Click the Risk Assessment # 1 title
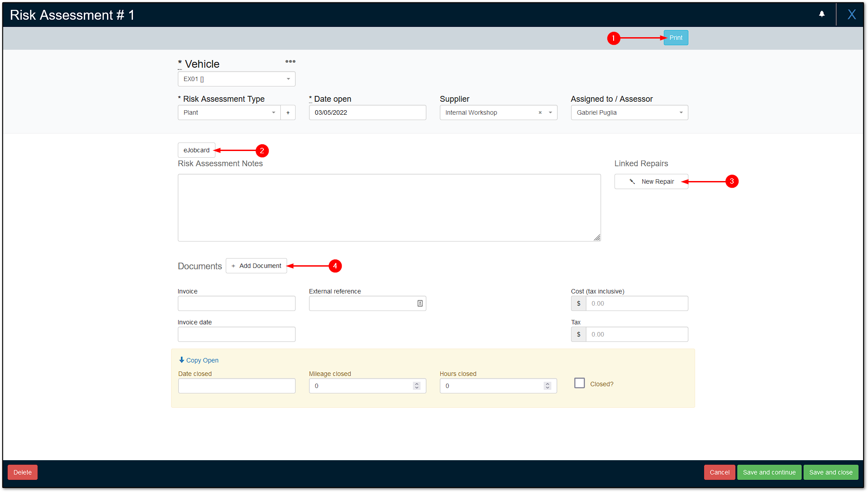 coord(72,15)
